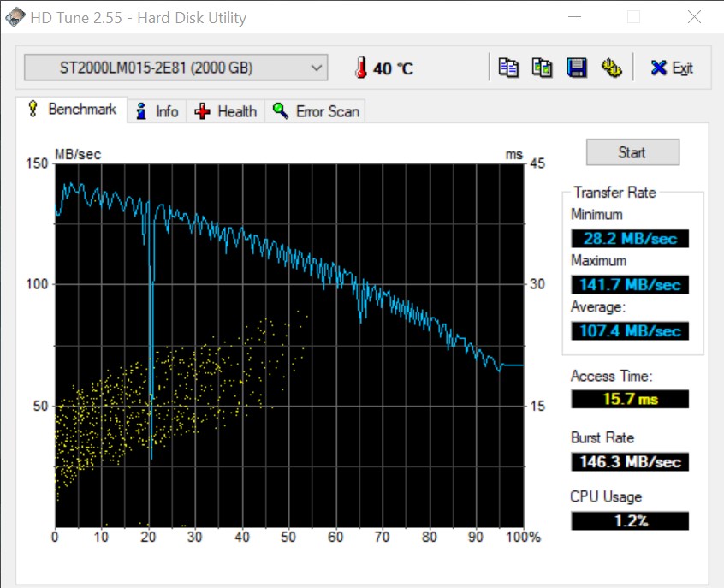Open the options wrench icon

pyautogui.click(x=611, y=68)
